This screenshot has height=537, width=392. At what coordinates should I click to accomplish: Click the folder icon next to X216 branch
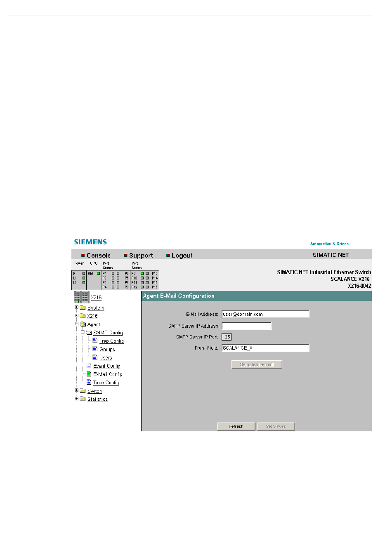pos(83,316)
